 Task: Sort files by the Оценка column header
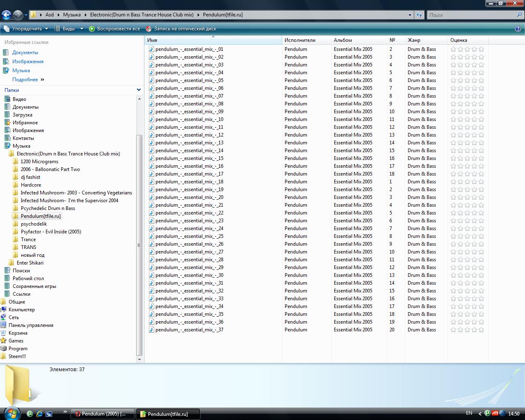(x=468, y=40)
